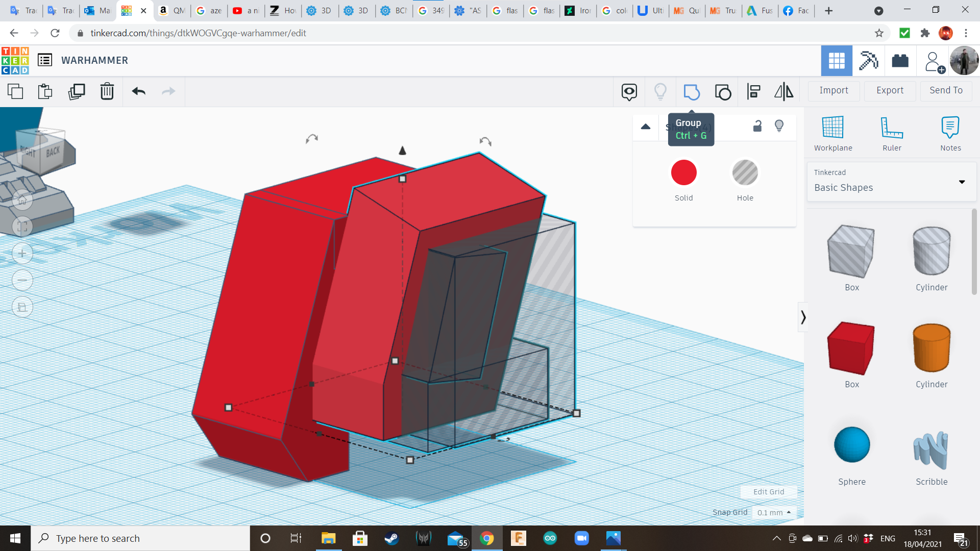
Task: Click the Import button
Action: coord(834,90)
